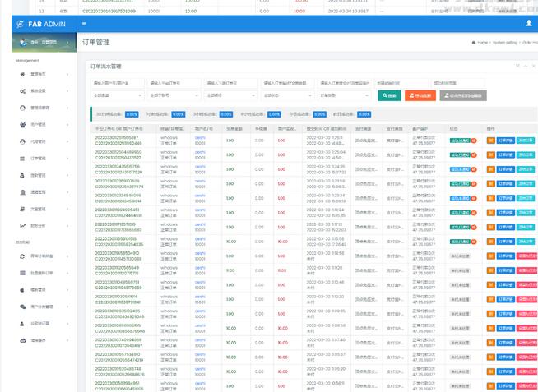Click the Home breadcrumb link
This screenshot has height=392, width=538.
point(482,42)
